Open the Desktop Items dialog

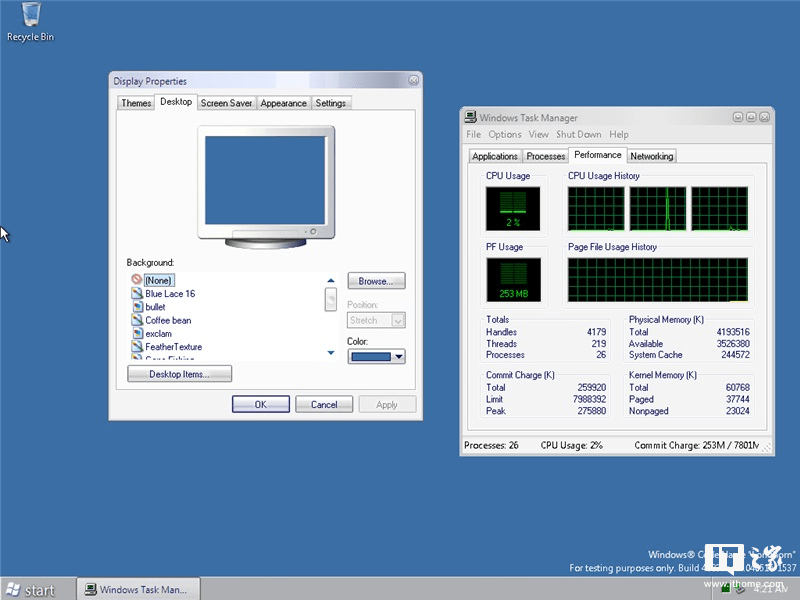click(x=179, y=372)
